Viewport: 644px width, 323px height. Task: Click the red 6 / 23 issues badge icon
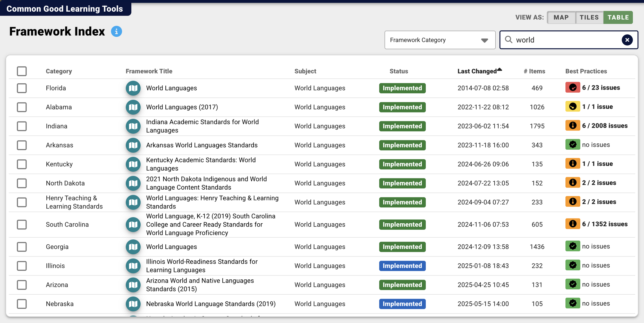(x=573, y=87)
